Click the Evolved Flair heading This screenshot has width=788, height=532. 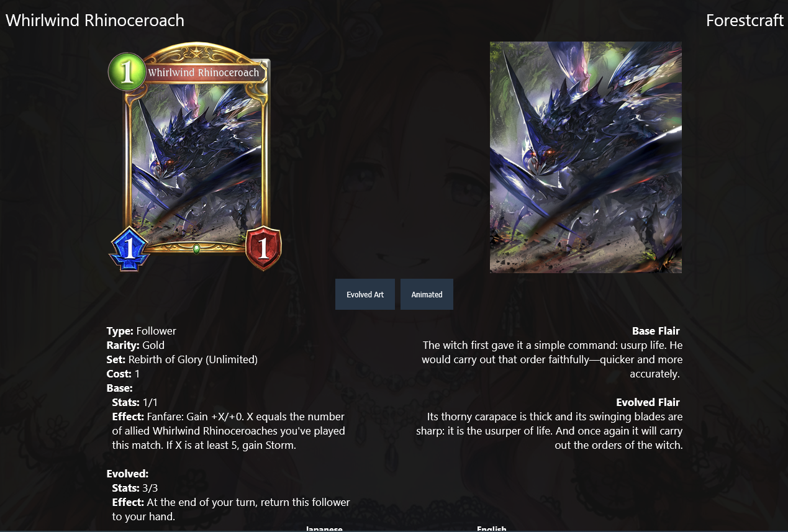[648, 402]
